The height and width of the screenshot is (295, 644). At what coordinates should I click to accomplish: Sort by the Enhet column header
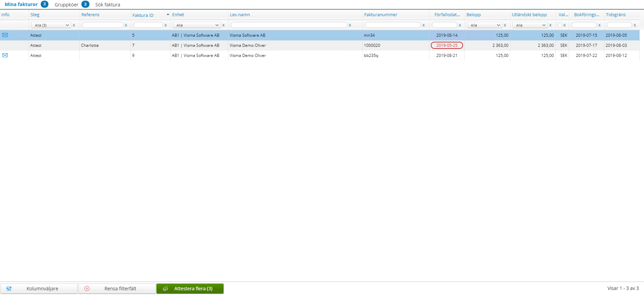pos(178,14)
